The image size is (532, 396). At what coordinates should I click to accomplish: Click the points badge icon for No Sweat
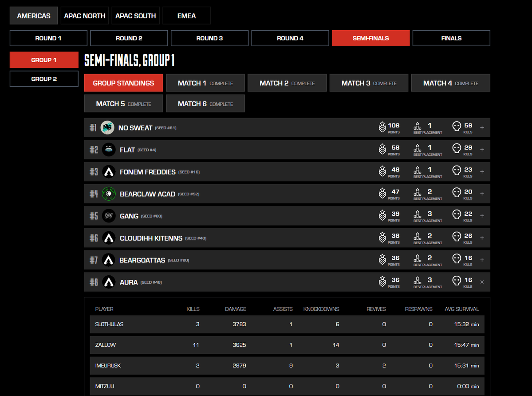coord(382,127)
